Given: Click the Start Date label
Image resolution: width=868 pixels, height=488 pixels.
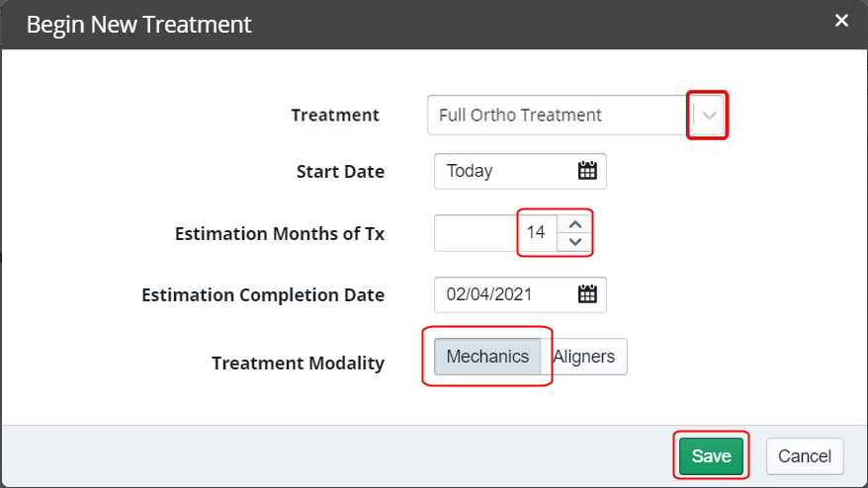Looking at the screenshot, I should (340, 172).
